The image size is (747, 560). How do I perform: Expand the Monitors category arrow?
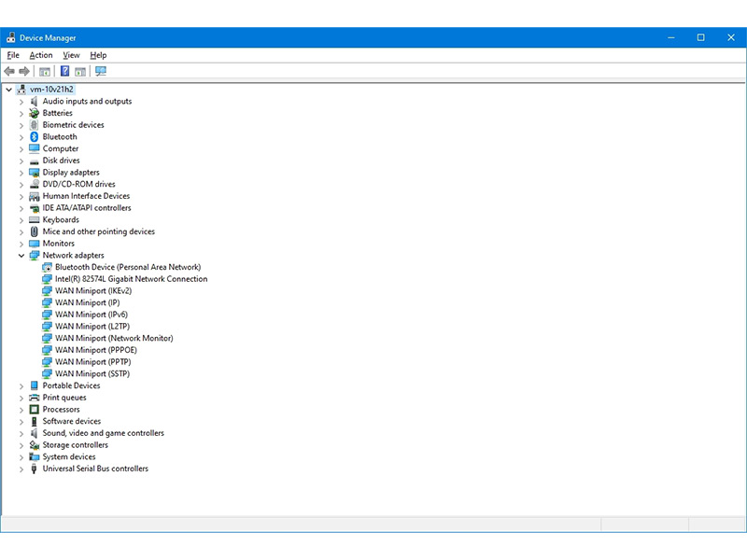click(x=21, y=244)
